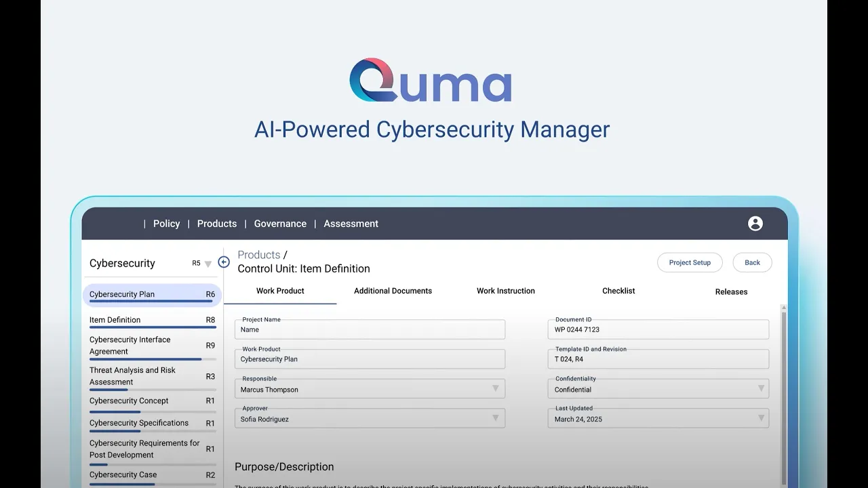Switch to the Work Product tab

point(280,291)
